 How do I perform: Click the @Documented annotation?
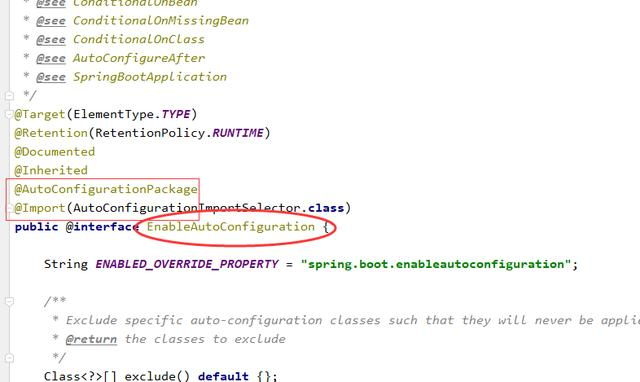[x=55, y=152]
